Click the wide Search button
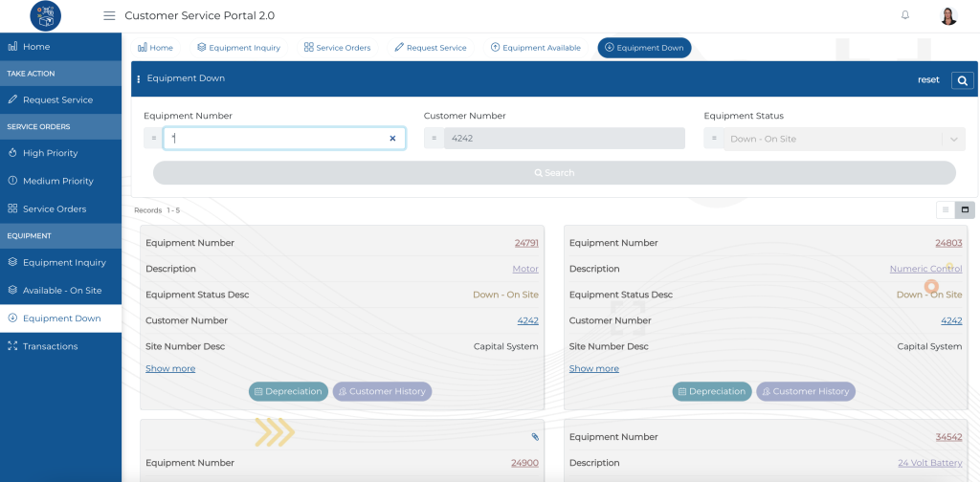 tap(554, 173)
